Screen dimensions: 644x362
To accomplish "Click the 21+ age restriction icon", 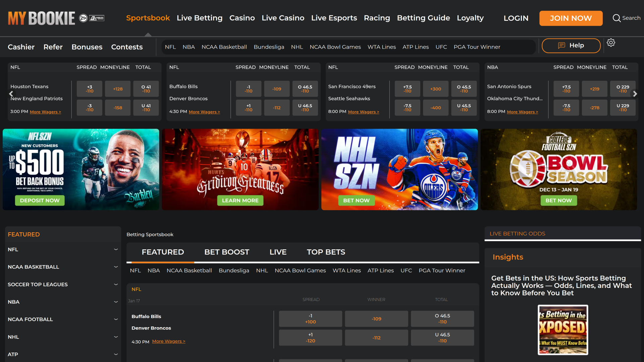I will [x=84, y=18].
